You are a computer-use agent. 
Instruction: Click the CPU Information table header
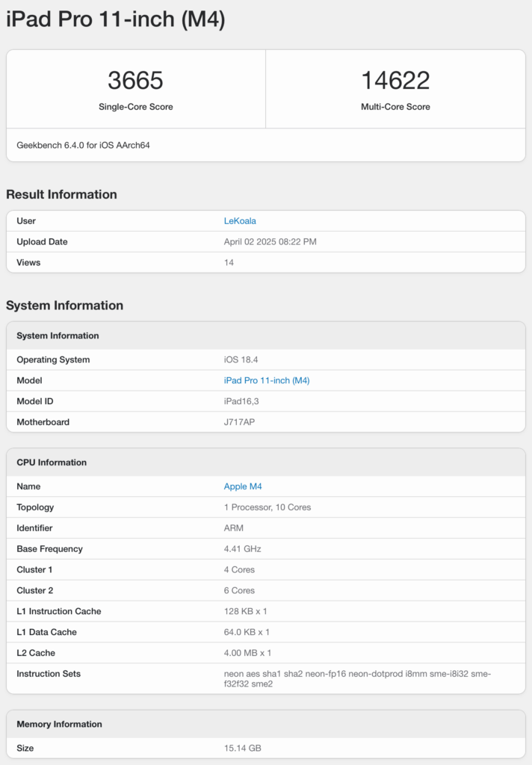point(52,462)
